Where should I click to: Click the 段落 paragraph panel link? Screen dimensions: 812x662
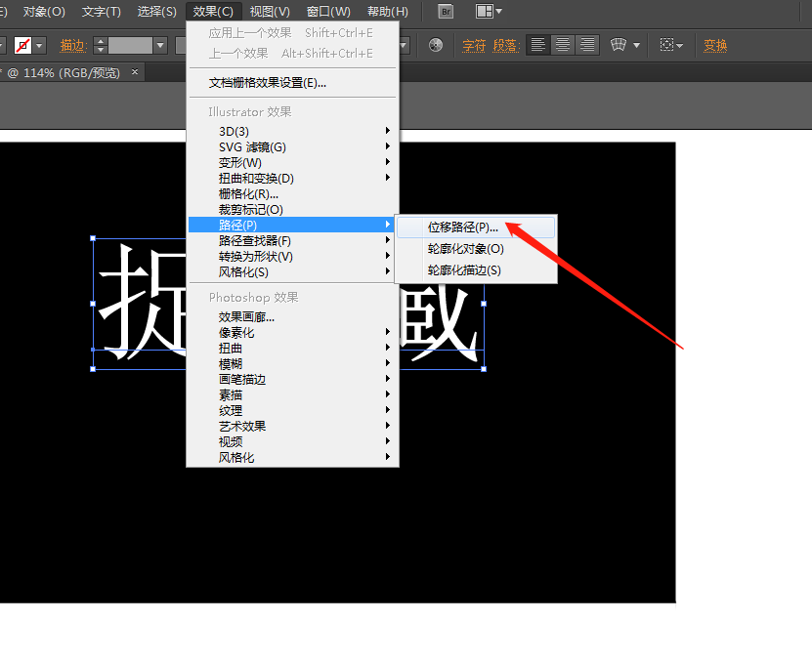504,45
